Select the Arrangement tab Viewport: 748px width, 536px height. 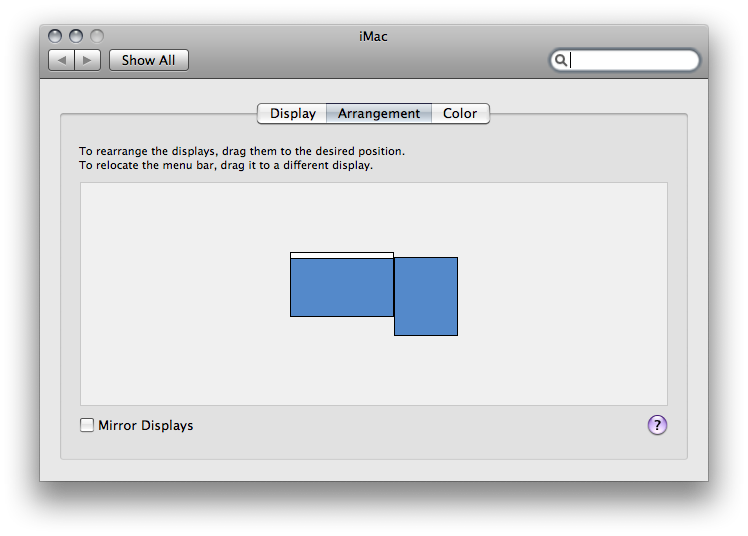(379, 113)
